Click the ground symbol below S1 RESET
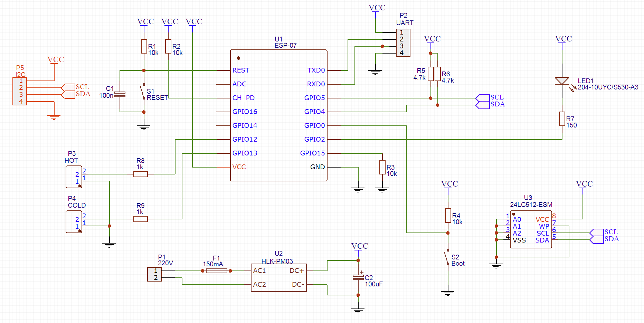The width and height of the screenshot is (644, 323). click(x=144, y=127)
